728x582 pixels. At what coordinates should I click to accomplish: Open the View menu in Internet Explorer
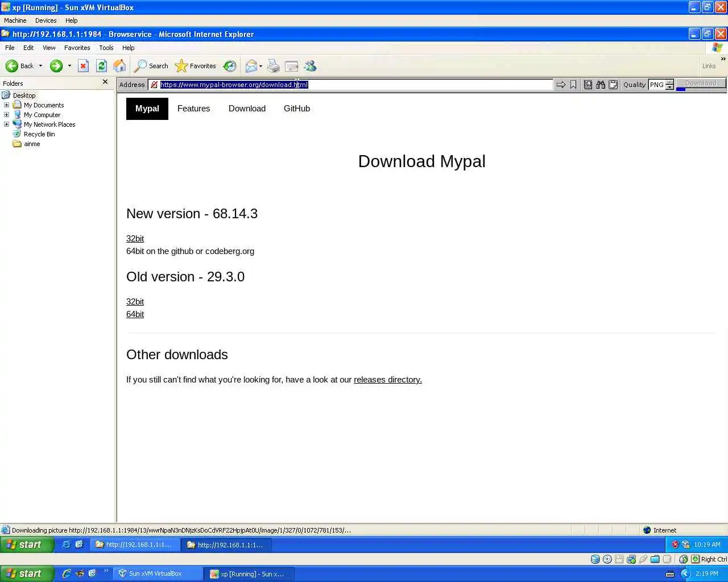click(x=49, y=48)
